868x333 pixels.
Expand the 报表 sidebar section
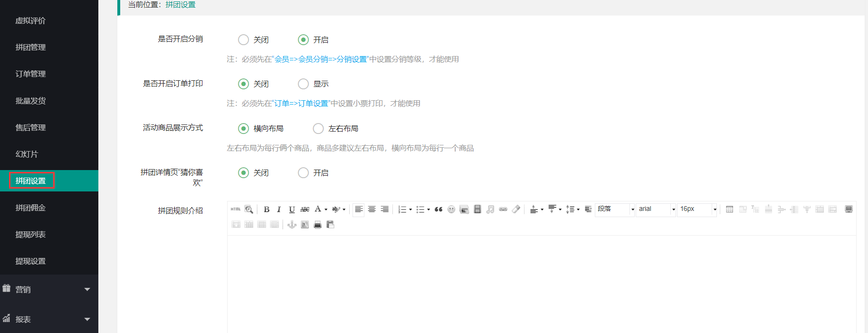pos(87,319)
